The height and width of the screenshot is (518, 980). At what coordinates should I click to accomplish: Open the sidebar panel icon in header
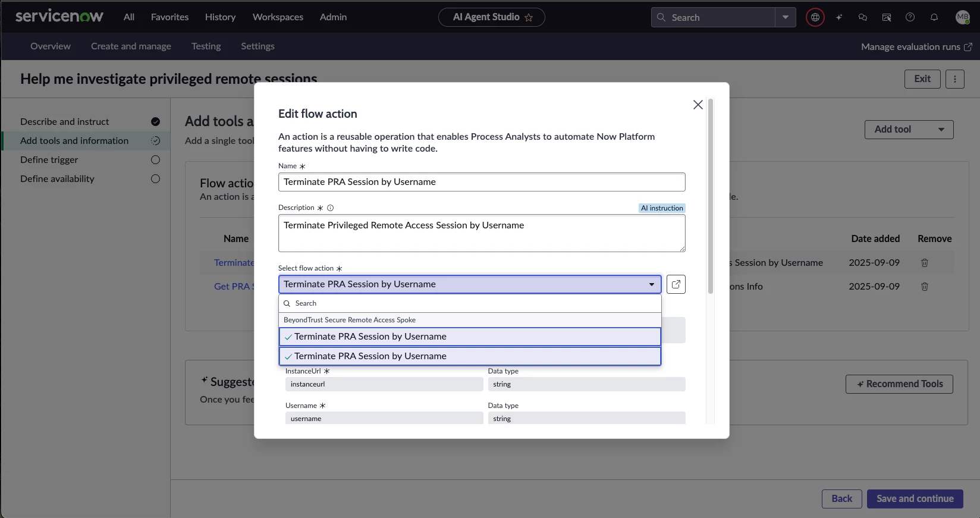[887, 17]
